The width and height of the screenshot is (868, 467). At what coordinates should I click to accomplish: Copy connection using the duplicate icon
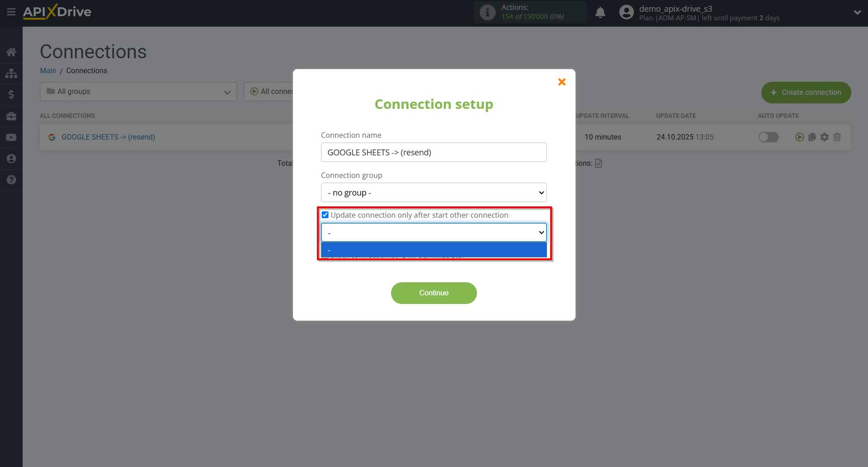point(812,137)
